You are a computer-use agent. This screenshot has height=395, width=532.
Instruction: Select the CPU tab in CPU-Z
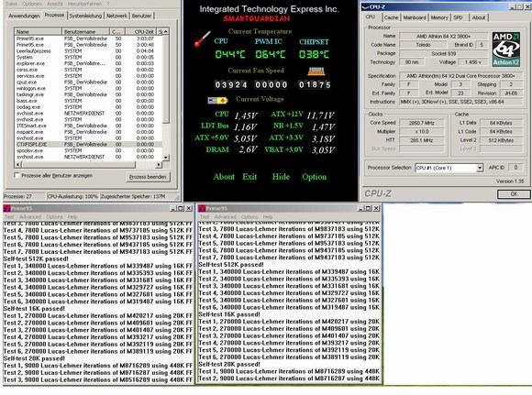pyautogui.click(x=371, y=16)
